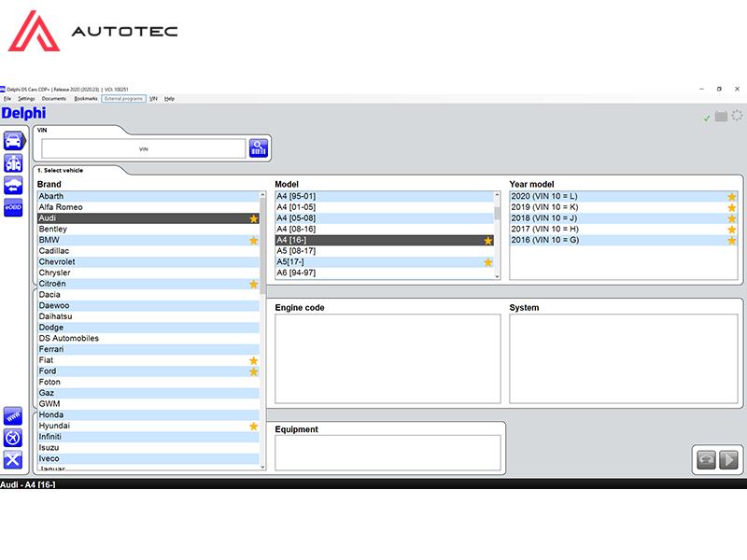Open the VIN menu in menu bar
This screenshot has width=747, height=560.
153,99
